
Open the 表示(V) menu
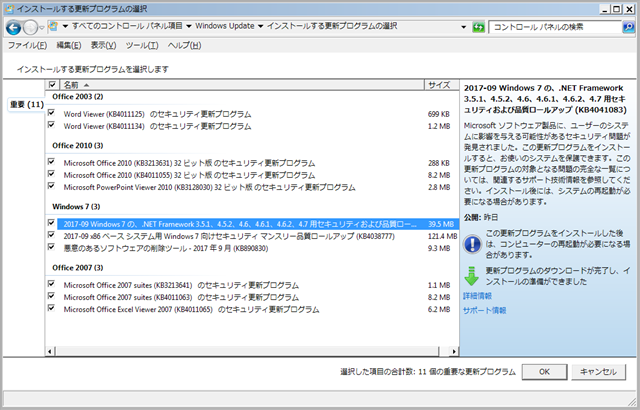pos(103,45)
